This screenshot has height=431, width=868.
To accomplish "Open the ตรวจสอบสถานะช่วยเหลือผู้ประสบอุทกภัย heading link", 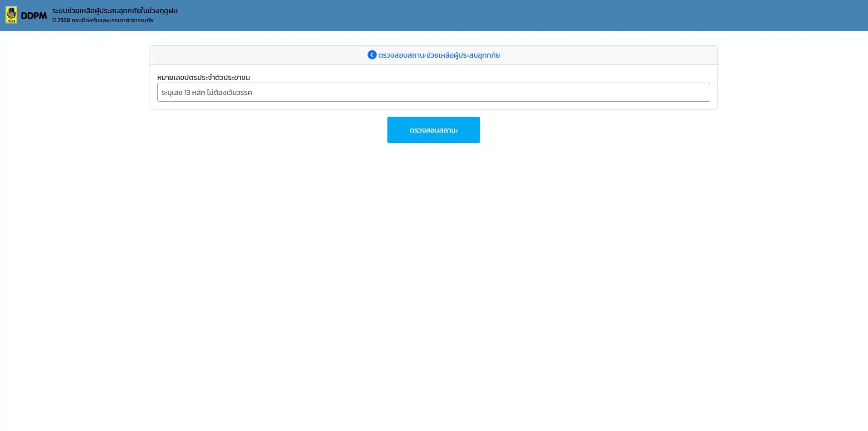I will [439, 55].
